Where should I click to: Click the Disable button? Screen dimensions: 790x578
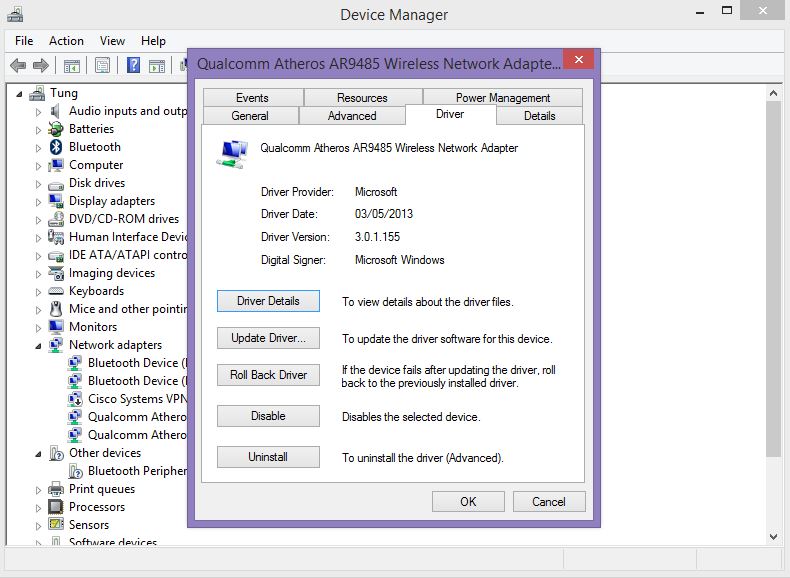[x=268, y=416]
